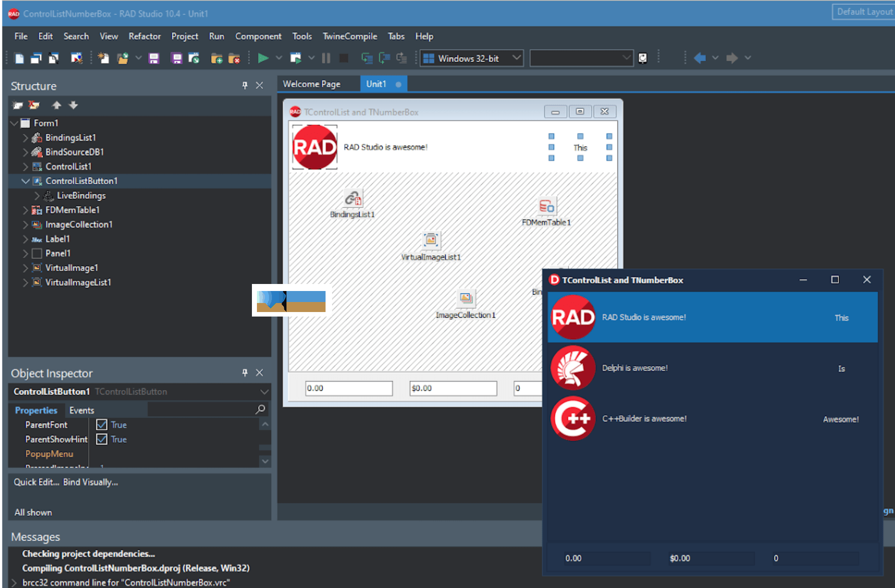895x588 pixels.
Task: Expand the BindSourceDB1 tree node
Action: (26, 152)
